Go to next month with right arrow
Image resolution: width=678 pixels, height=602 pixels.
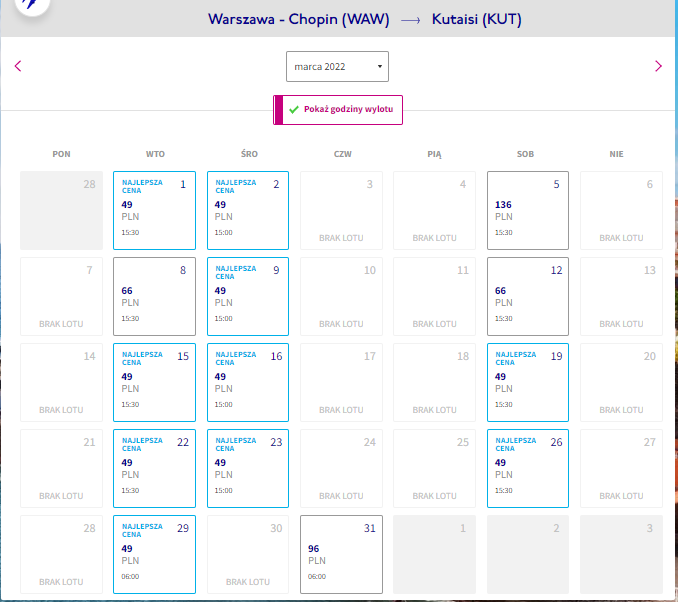[658, 66]
